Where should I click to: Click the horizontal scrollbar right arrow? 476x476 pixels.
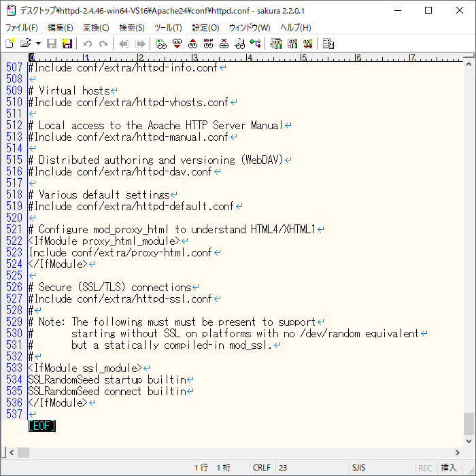point(458,452)
